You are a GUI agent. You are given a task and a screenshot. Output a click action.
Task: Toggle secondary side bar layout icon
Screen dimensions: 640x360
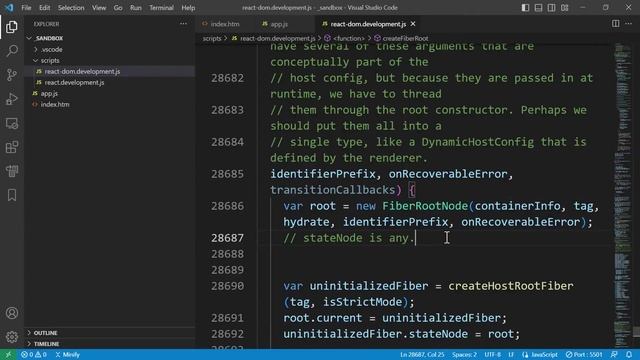click(x=551, y=7)
